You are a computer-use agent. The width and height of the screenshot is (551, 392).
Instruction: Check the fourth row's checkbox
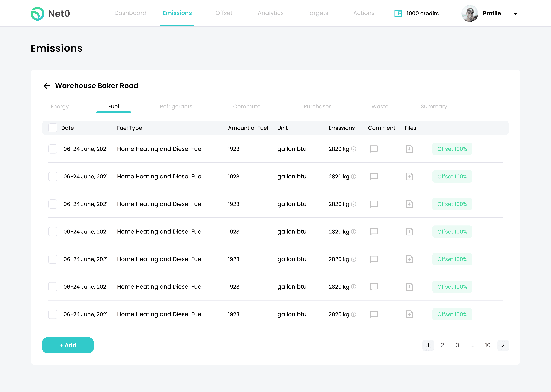point(53,232)
